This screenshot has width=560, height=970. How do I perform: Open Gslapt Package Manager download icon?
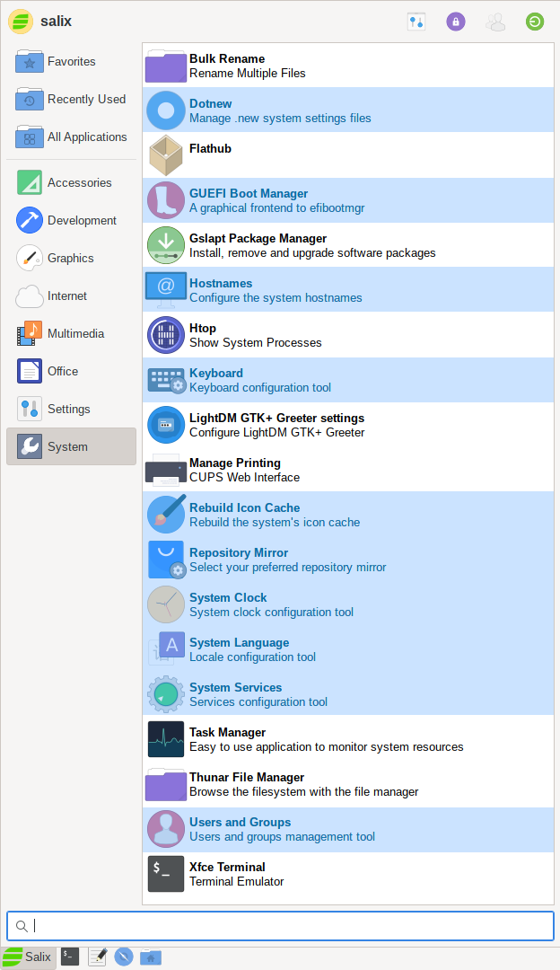click(x=166, y=245)
